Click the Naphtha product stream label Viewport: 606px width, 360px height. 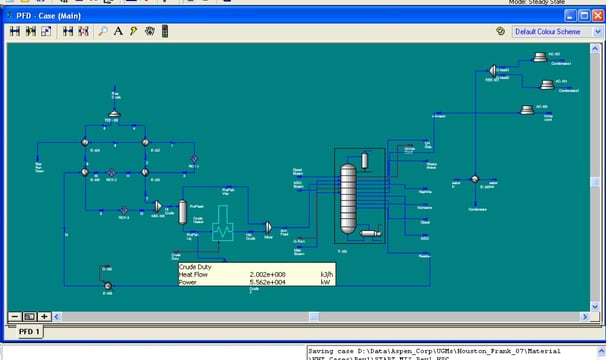(x=425, y=192)
